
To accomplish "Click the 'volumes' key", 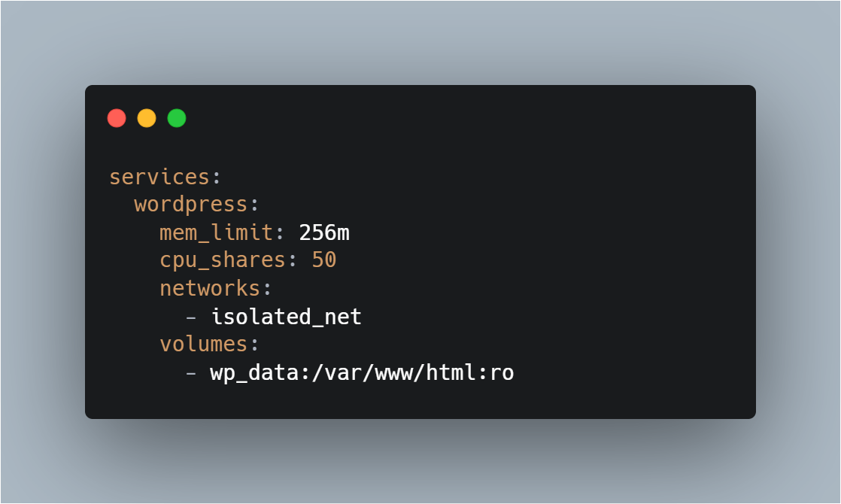I will tap(204, 345).
